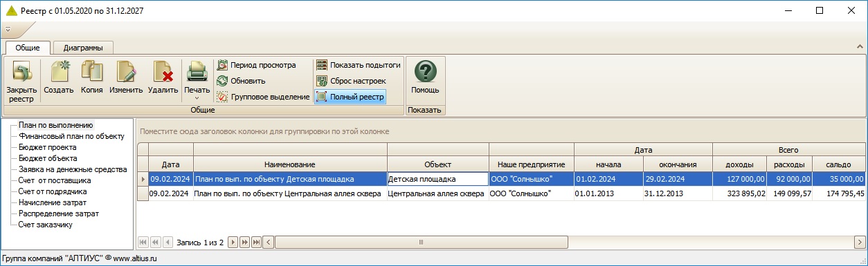The width and height of the screenshot is (868, 266).
Task: Open Бюджет проекта in the tree
Action: 47,147
